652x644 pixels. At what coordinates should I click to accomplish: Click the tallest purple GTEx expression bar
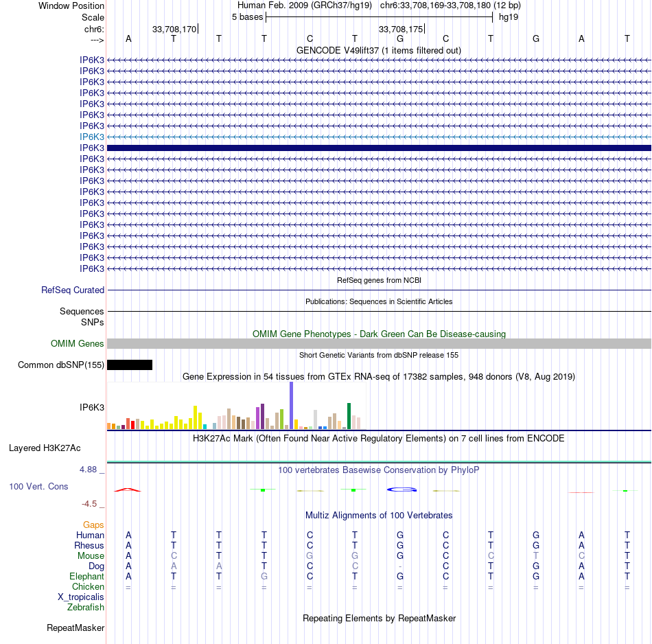coord(291,406)
